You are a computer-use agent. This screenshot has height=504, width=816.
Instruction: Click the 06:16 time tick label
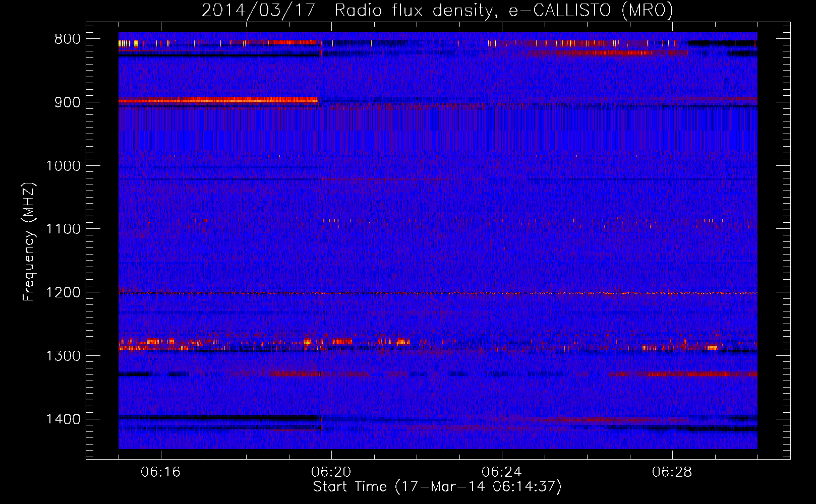click(161, 472)
